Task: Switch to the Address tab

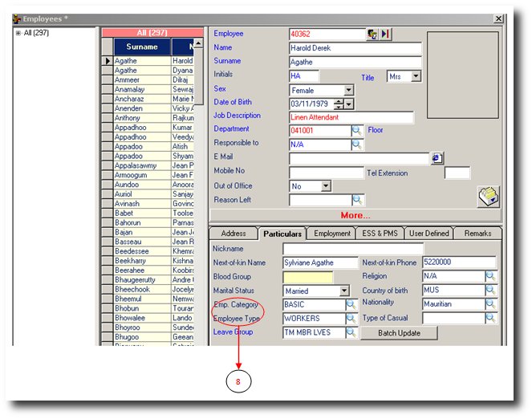Action: coord(234,234)
